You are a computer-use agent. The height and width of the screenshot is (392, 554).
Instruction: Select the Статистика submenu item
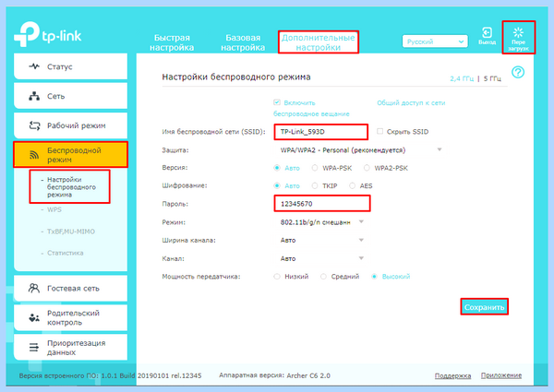(x=66, y=253)
